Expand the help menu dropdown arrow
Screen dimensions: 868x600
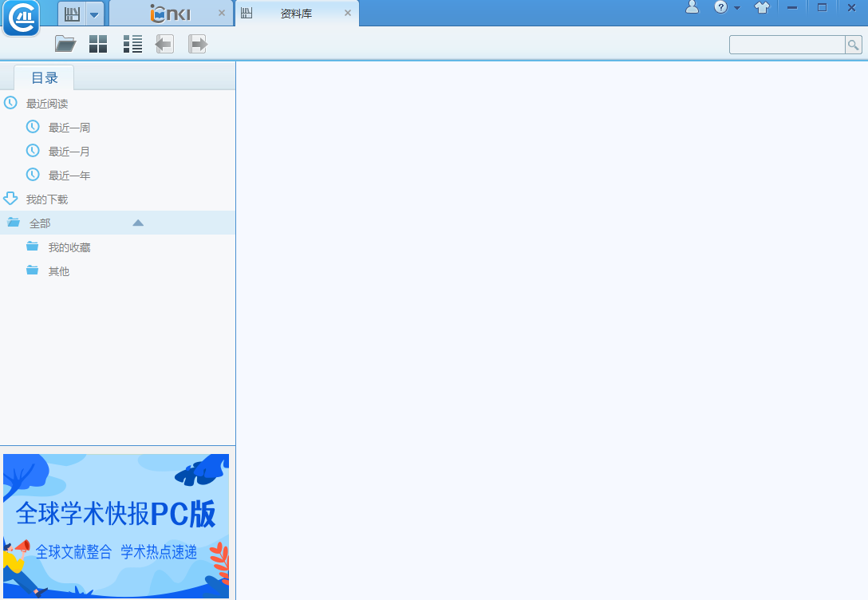point(737,8)
